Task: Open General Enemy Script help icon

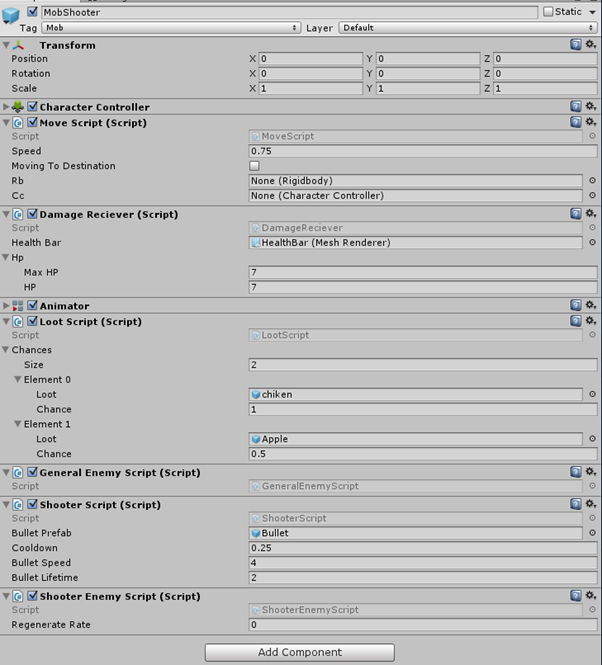Action: coord(576,472)
